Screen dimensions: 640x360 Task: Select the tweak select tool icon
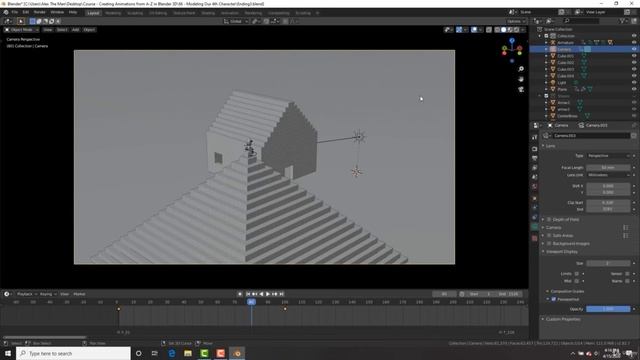21,21
